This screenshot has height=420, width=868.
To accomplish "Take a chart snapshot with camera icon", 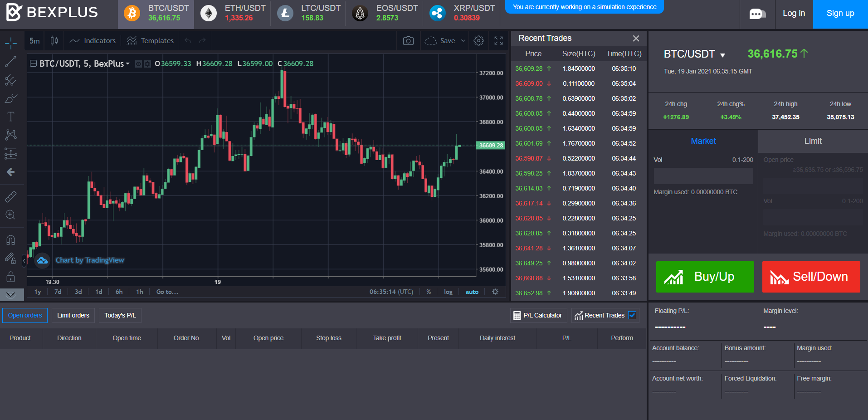I will (x=408, y=41).
